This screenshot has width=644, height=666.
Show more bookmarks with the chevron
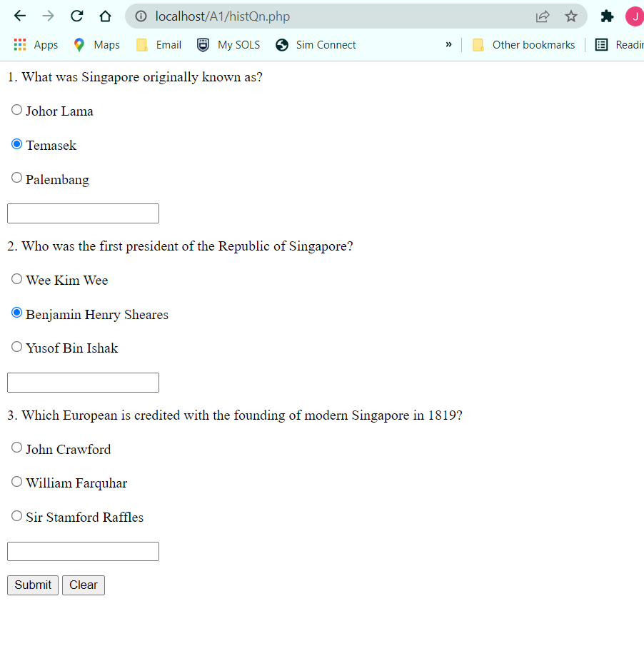click(x=448, y=44)
